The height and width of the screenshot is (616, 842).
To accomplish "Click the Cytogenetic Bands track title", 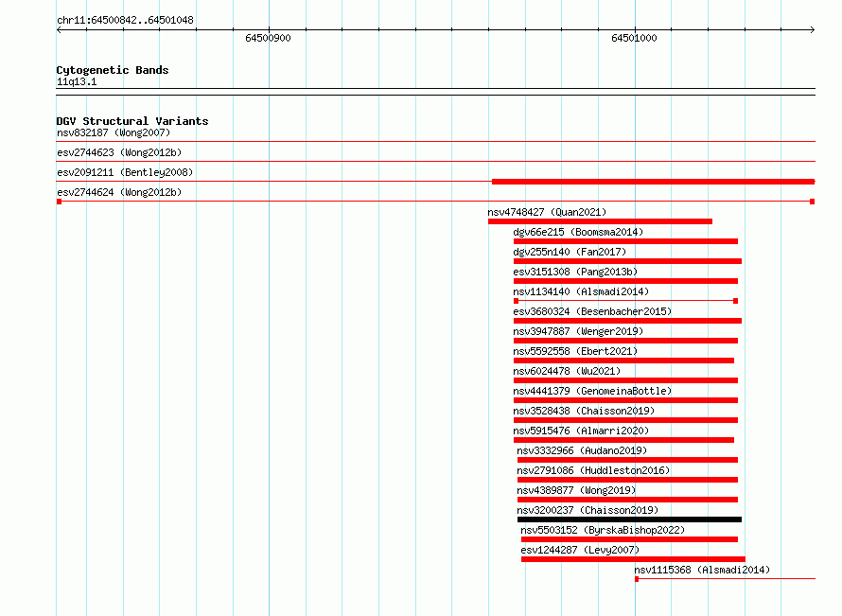I will (x=113, y=70).
